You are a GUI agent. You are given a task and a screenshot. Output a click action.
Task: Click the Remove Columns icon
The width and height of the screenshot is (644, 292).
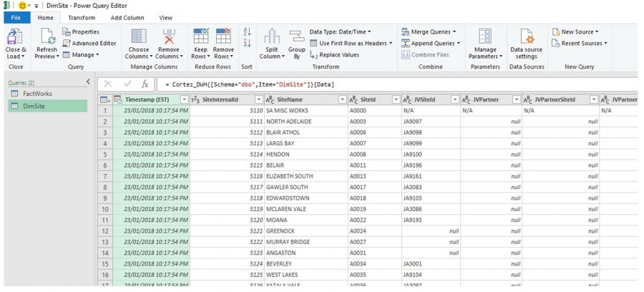169,36
